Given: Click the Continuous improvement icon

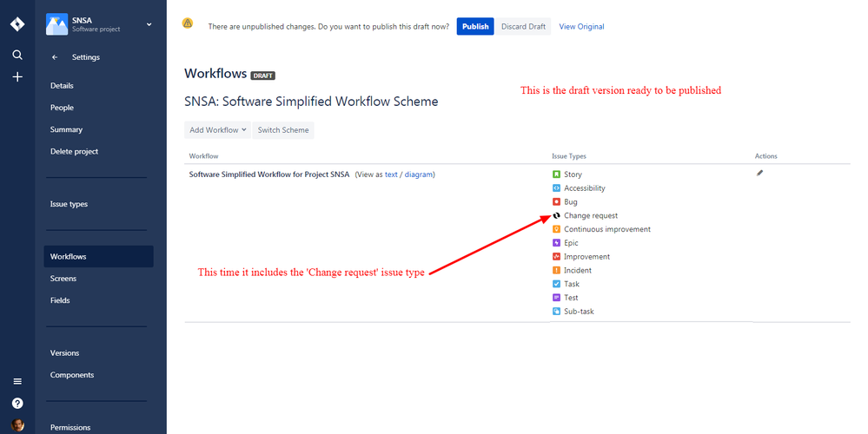Looking at the screenshot, I should (x=556, y=229).
